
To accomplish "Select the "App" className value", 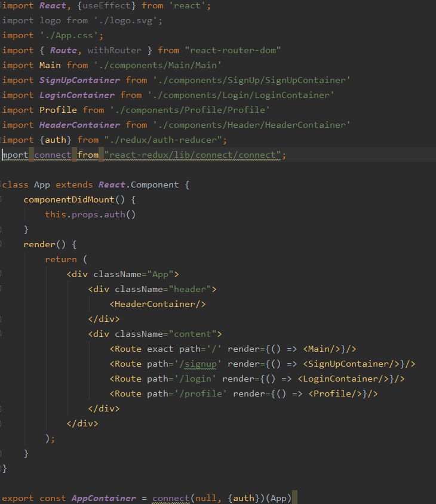I will point(160,274).
